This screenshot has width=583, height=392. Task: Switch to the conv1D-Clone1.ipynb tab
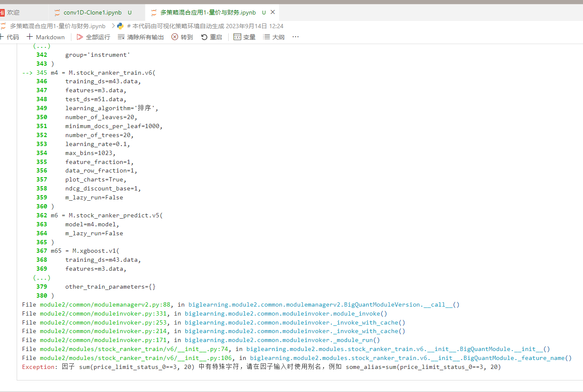click(92, 12)
